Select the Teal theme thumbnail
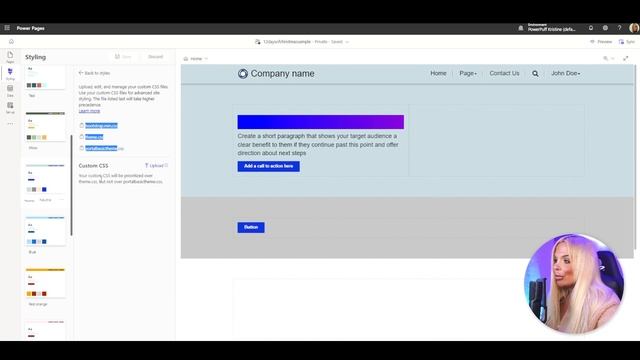This screenshot has width=640, height=360. (45, 78)
